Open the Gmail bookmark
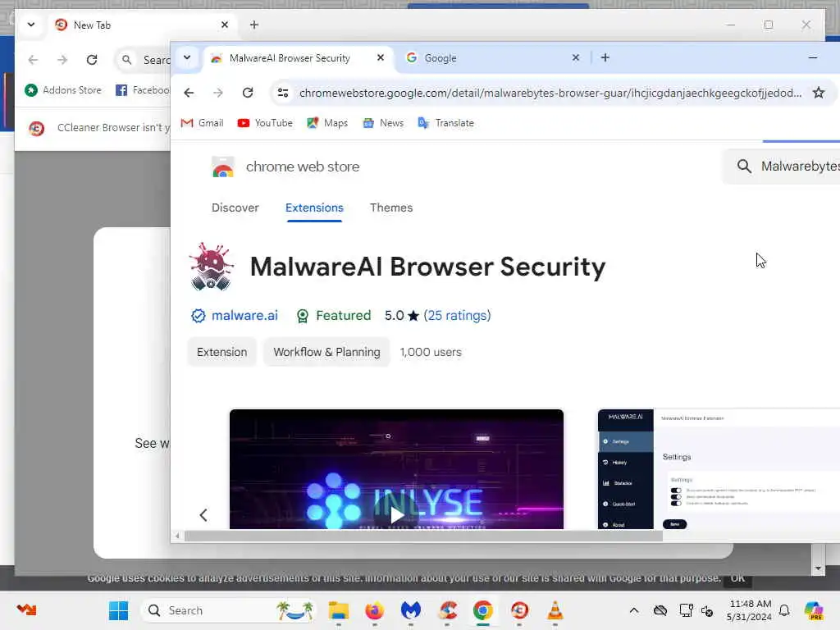Image resolution: width=840 pixels, height=630 pixels. 202,123
